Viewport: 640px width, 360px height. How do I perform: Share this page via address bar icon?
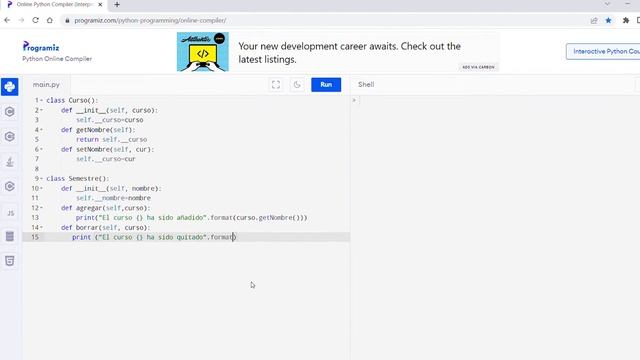[594, 20]
